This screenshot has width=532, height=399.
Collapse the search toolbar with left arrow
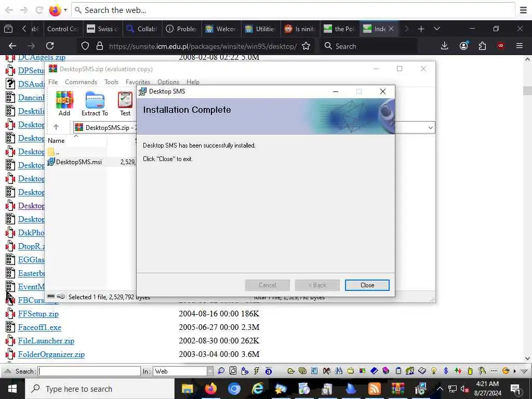pyautogui.click(x=8, y=371)
